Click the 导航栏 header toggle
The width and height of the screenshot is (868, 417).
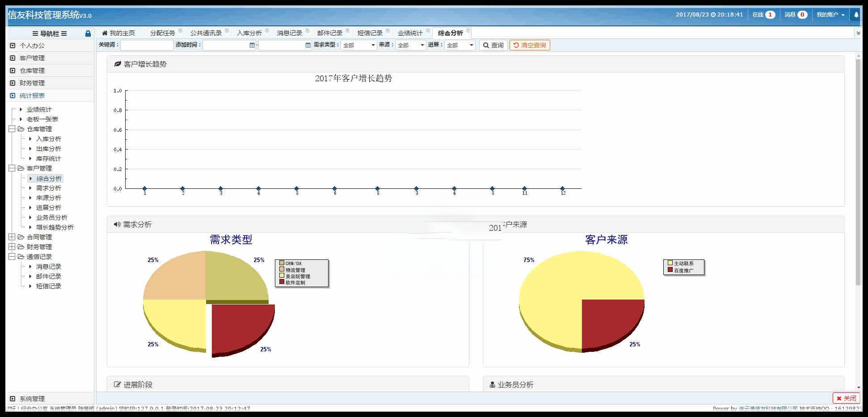(50, 33)
